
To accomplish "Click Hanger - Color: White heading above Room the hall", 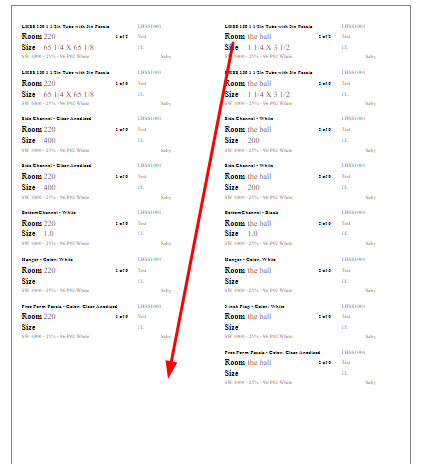I will click(250, 260).
